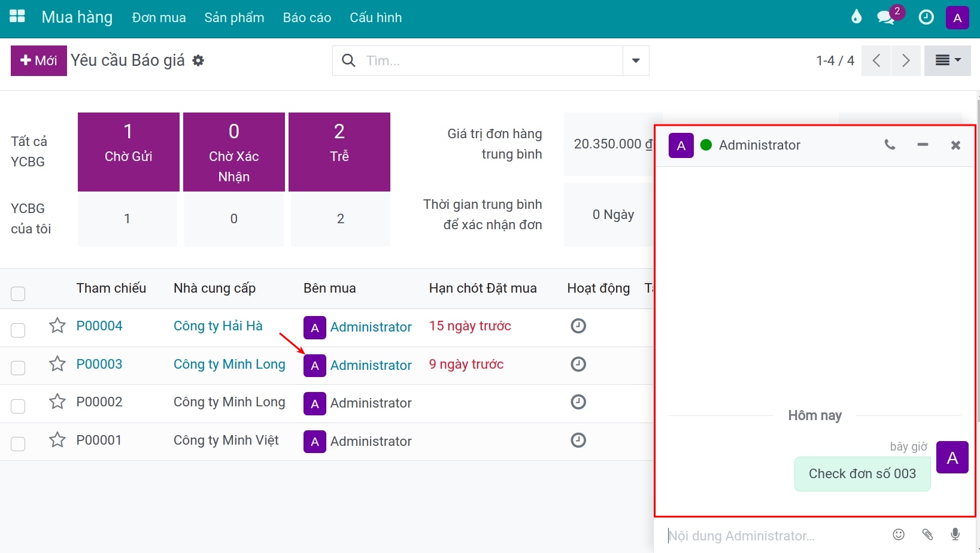Open activities clock icon in top bar
The height and width of the screenshot is (553, 980).
tap(926, 17)
